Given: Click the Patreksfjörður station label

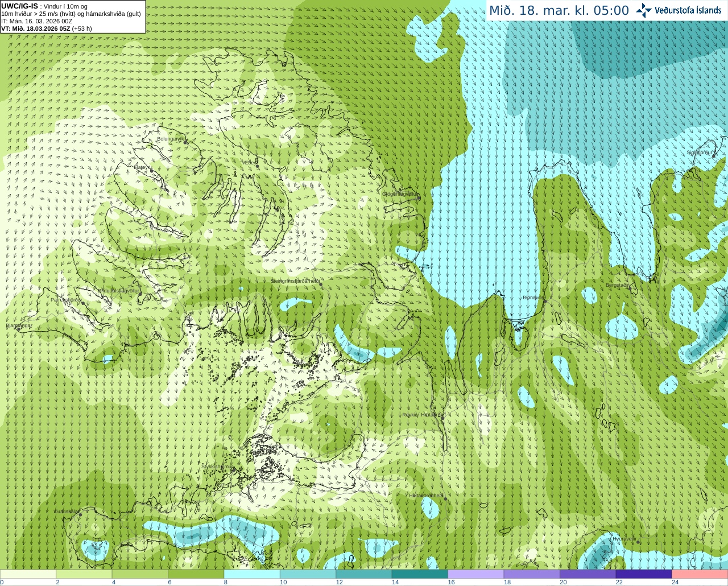Looking at the screenshot, I should pyautogui.click(x=66, y=300).
